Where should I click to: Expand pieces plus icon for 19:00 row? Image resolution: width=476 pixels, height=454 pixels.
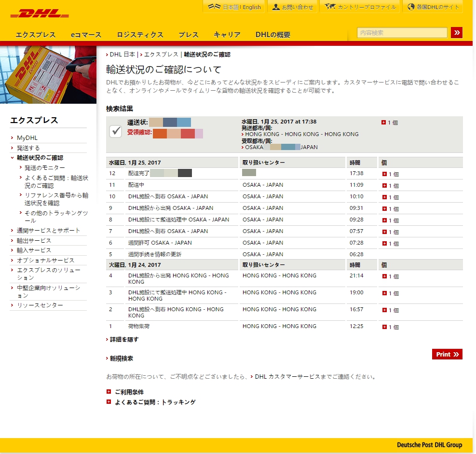(384, 293)
